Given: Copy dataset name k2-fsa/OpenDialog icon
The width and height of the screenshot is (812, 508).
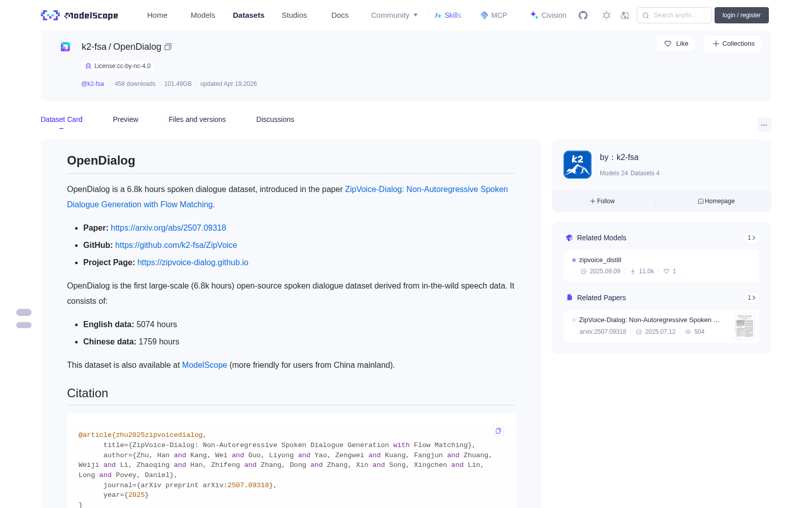Looking at the screenshot, I should coord(168,47).
